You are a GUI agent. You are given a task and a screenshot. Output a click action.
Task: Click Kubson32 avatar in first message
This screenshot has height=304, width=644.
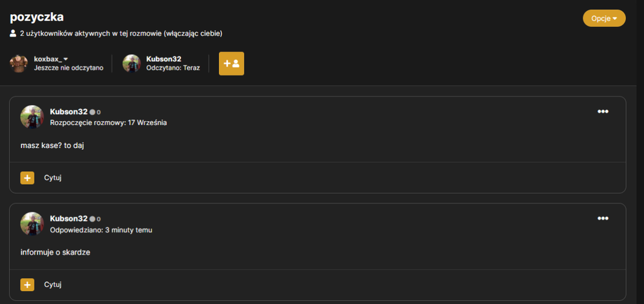pyautogui.click(x=32, y=117)
